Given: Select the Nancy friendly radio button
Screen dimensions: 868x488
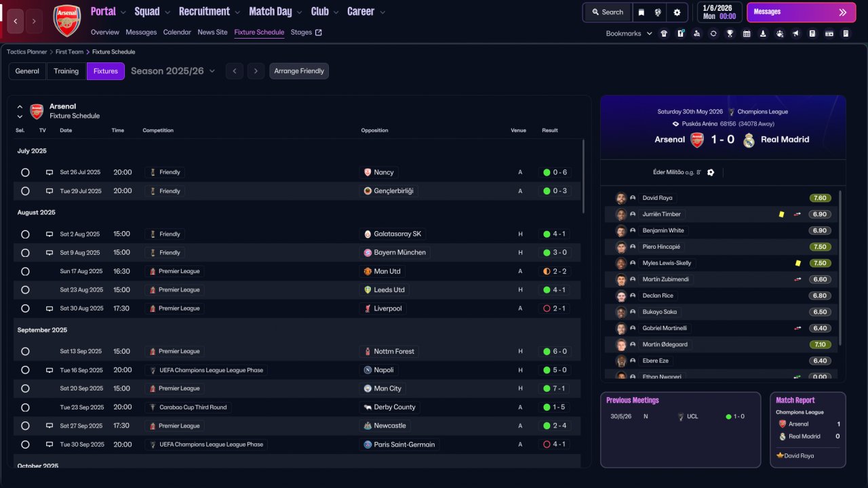Looking at the screenshot, I should tap(25, 172).
